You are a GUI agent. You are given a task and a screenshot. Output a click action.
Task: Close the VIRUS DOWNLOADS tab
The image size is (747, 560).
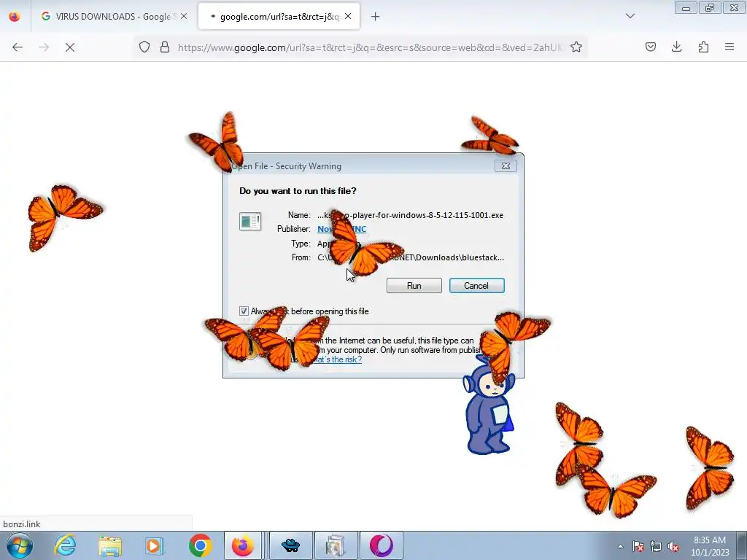point(184,17)
